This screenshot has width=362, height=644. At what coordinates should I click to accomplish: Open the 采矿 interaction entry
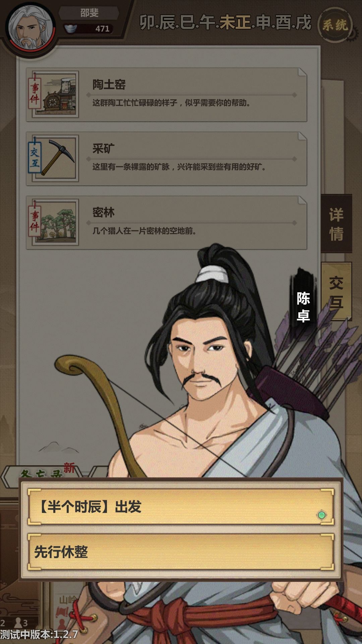[167, 159]
